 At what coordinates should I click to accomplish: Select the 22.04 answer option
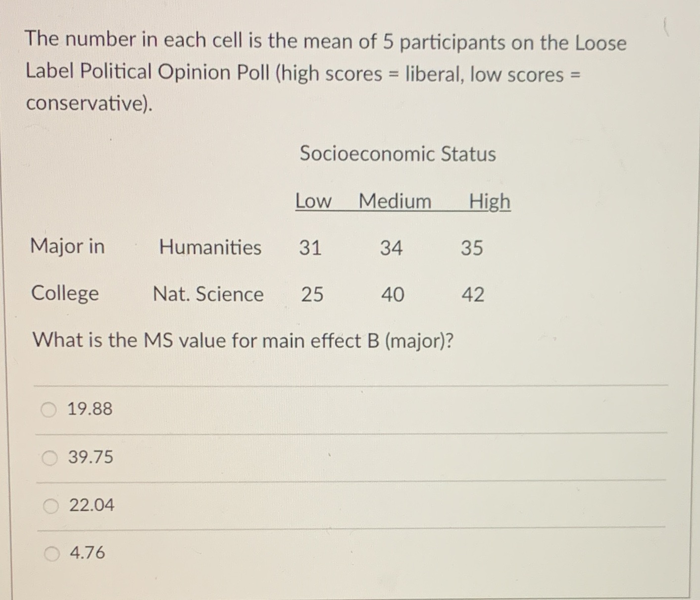[x=49, y=505]
